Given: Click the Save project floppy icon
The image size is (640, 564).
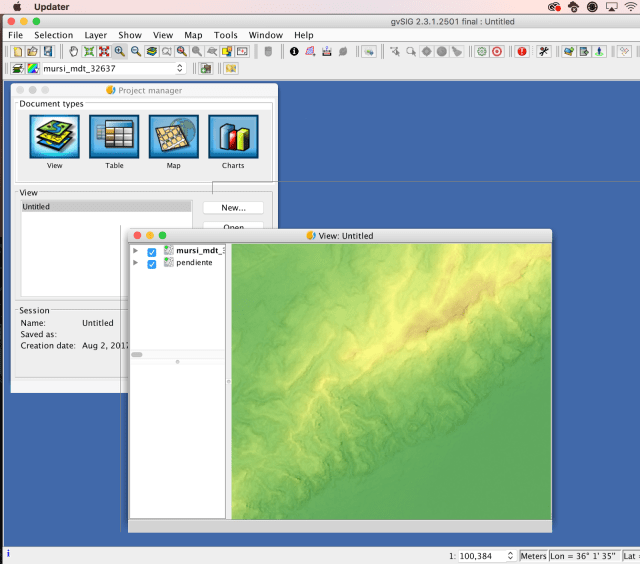Looking at the screenshot, I should (47, 51).
